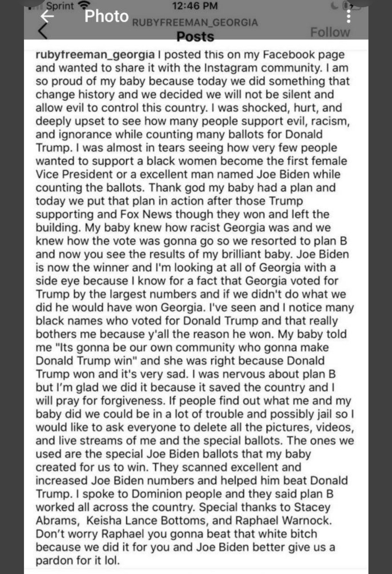Click the word Facebook in the caption

pos(289,54)
